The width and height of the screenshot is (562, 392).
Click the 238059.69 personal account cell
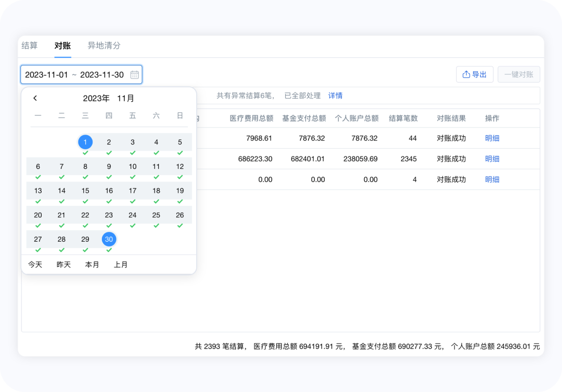360,159
